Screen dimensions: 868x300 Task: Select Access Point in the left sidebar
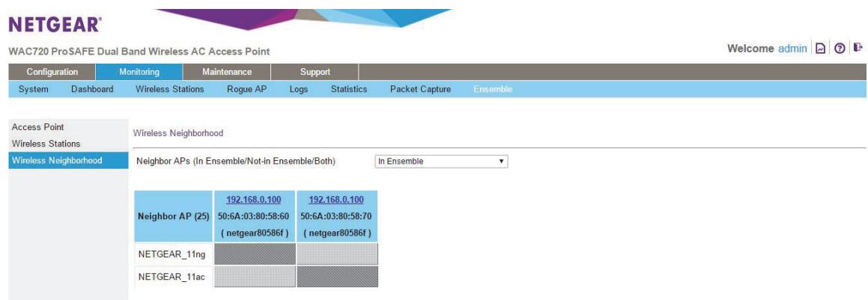tap(37, 127)
